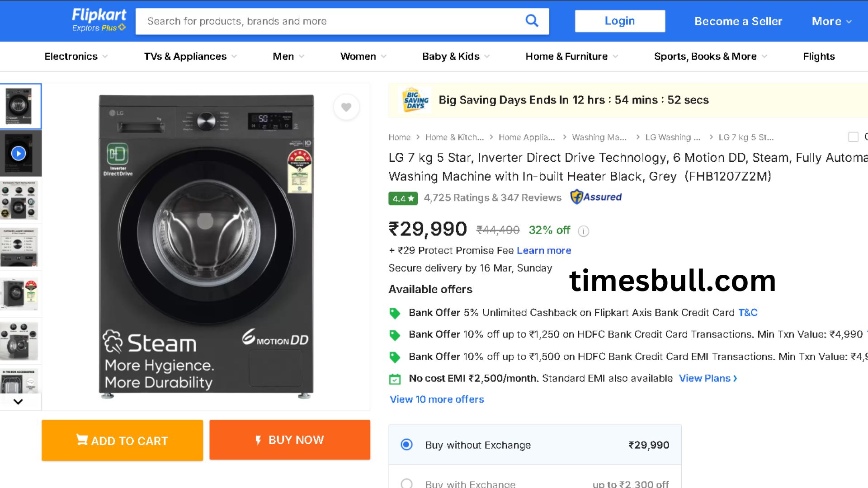The width and height of the screenshot is (868, 488).
Task: Select Buy with Exchange option
Action: coord(406,483)
